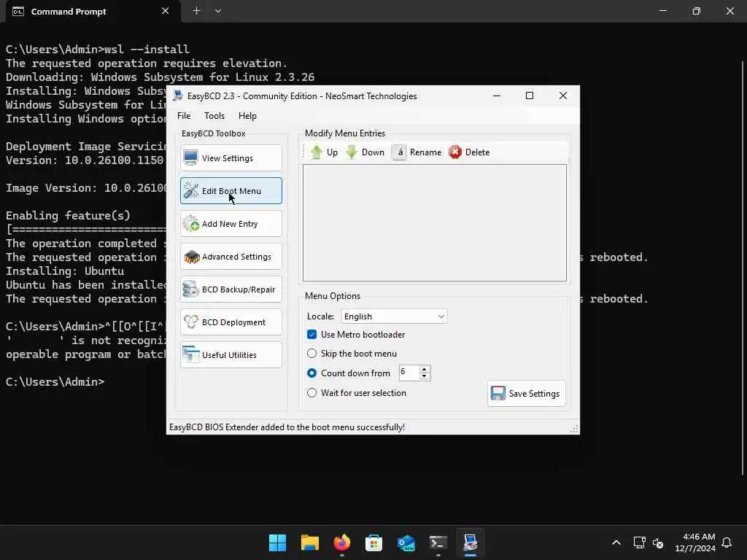
Task: Open View Settings in EasyBCD toolbox
Action: (231, 157)
